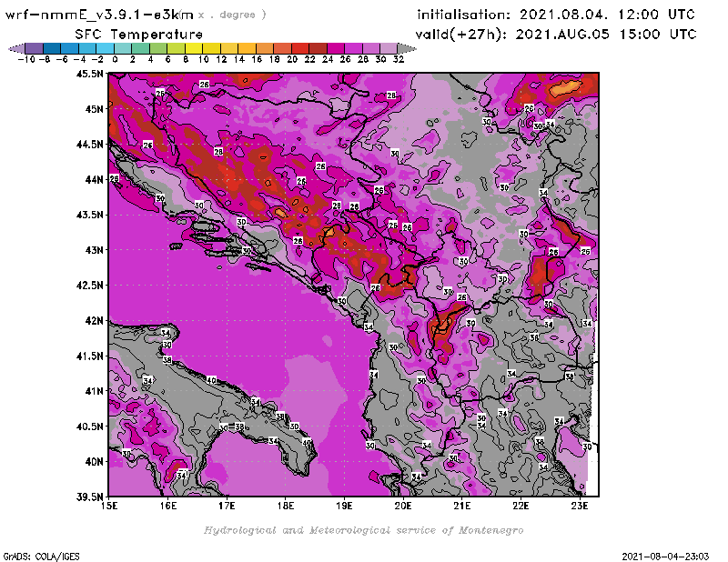Image resolution: width=728 pixels, height=562 pixels.
Task: Click the timestamp 2021-08-04-23:03
Action: tap(665, 557)
